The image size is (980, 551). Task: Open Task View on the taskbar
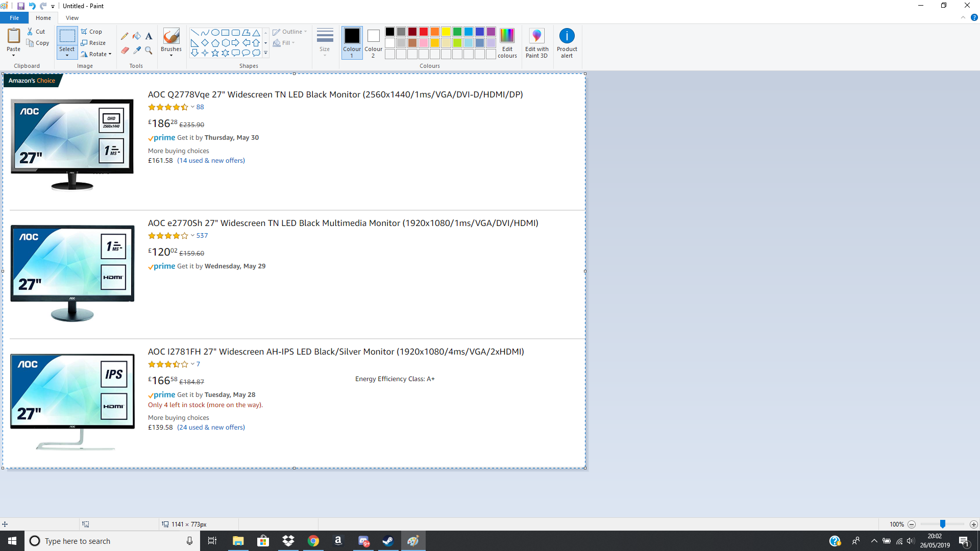click(212, 541)
